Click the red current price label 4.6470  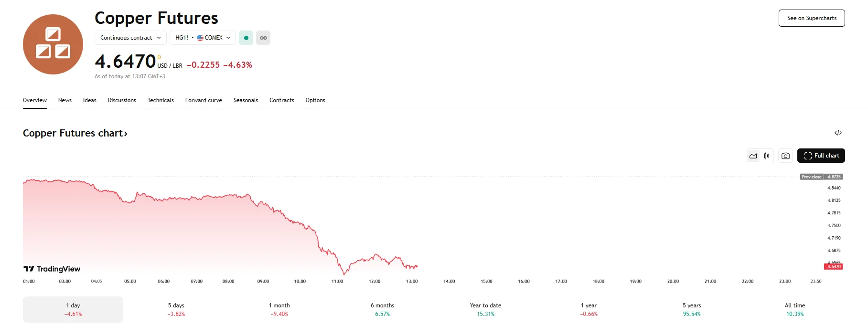coord(834,266)
